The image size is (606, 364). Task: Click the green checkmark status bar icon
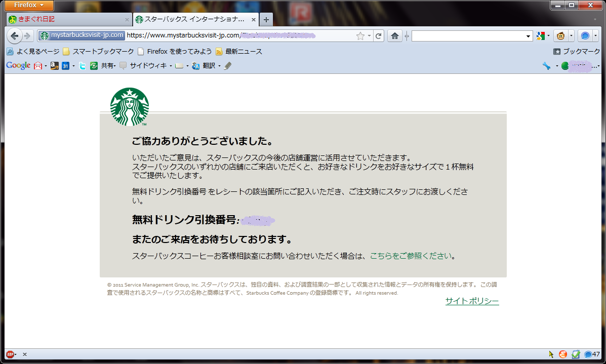click(x=576, y=354)
